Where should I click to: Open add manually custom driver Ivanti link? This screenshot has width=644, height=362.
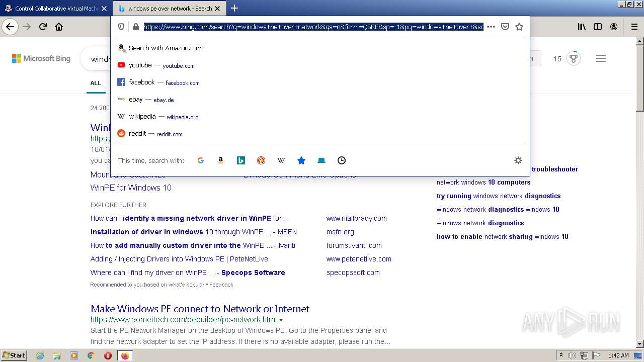pyautogui.click(x=193, y=245)
